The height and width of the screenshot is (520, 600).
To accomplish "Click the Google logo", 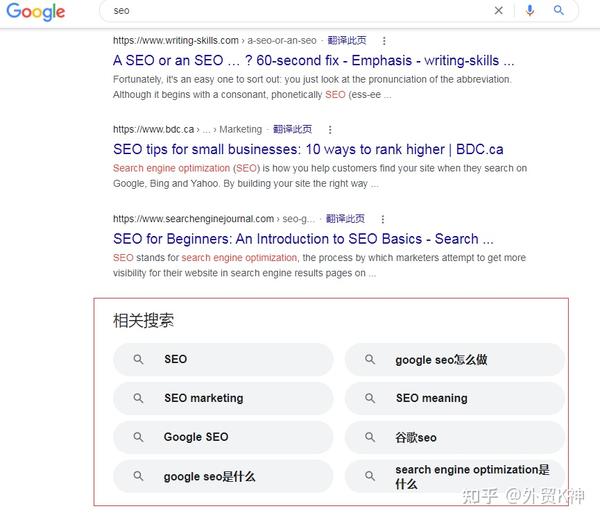I will 36,11.
